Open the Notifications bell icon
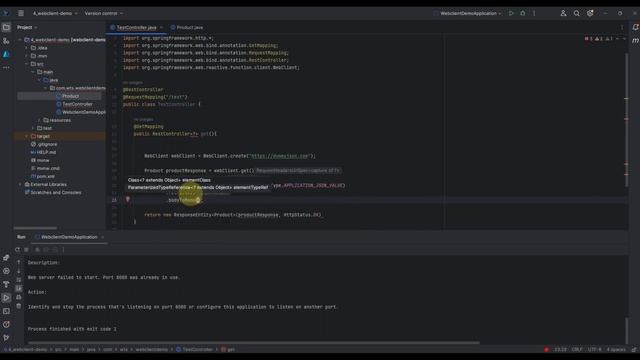 click(x=635, y=27)
